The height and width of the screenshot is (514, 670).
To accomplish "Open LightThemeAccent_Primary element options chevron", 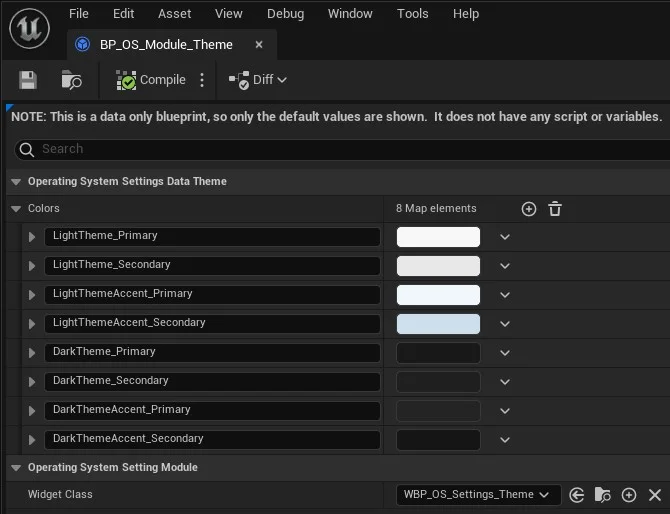I will point(505,295).
